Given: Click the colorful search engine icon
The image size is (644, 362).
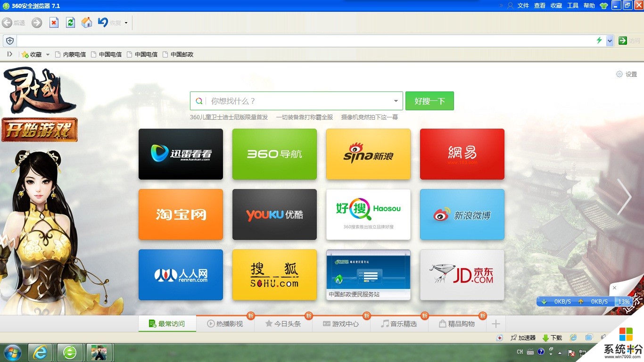Looking at the screenshot, I should (199, 101).
